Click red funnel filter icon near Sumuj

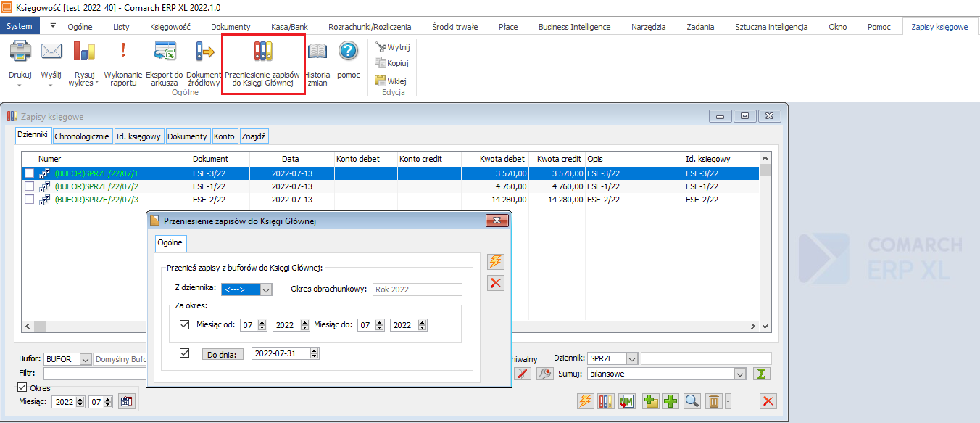[x=523, y=374]
